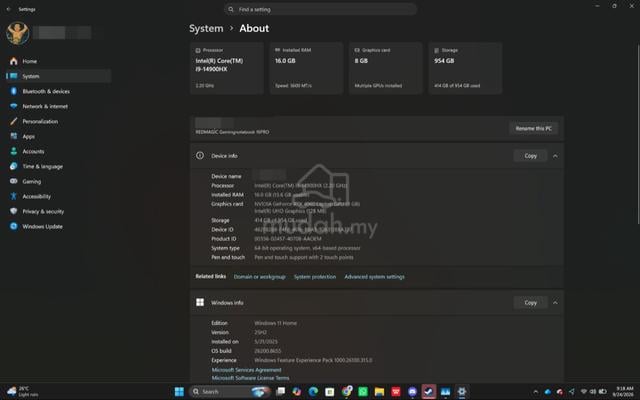Open File Explorer from taskbar
Image resolution: width=640 pixels, height=400 pixels.
tap(379, 392)
